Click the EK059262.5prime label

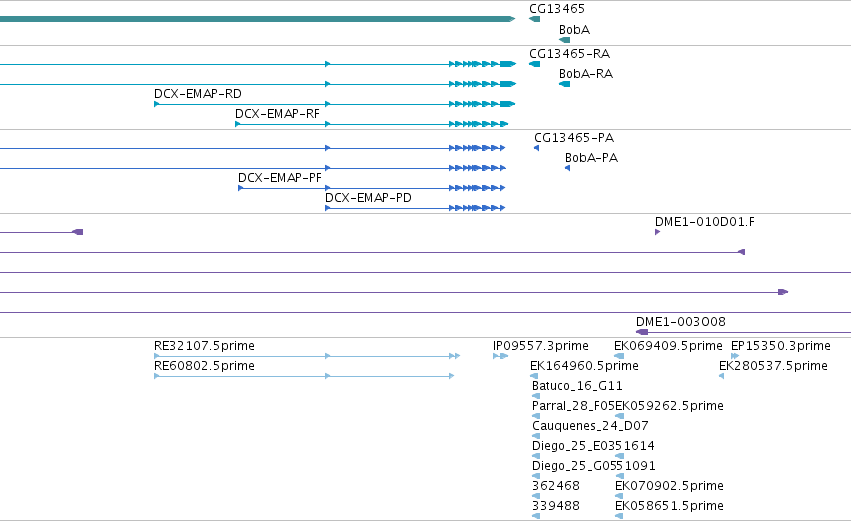[669, 406]
